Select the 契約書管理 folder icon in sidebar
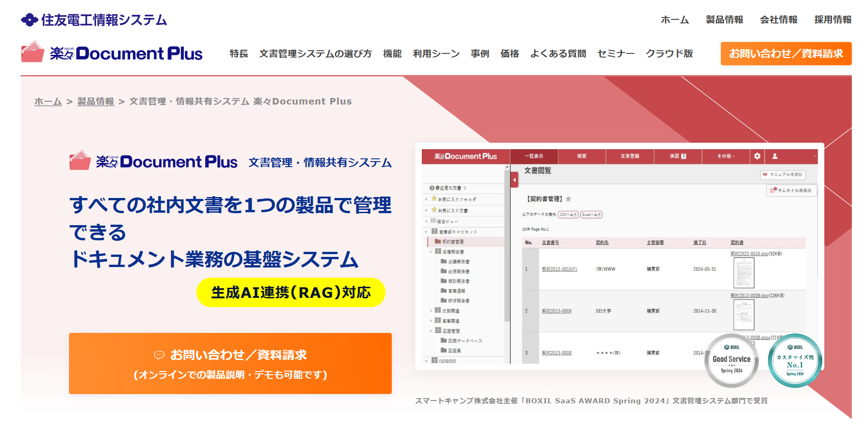The height and width of the screenshot is (430, 868). point(437,242)
